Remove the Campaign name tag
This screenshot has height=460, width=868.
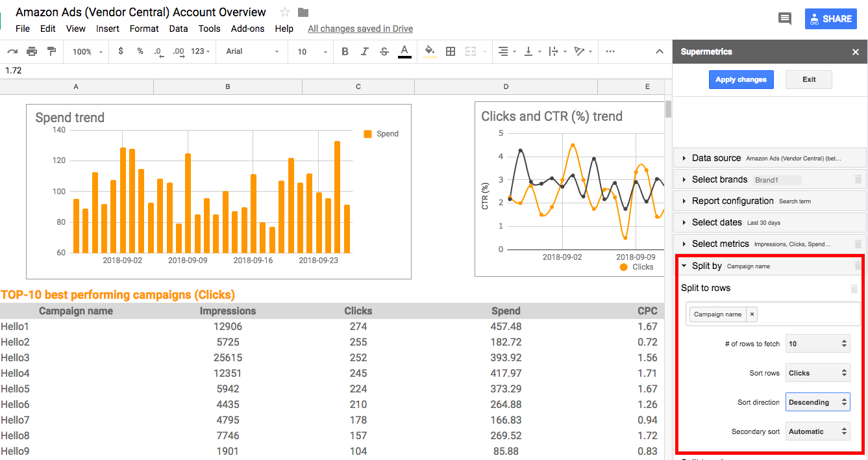(752, 314)
